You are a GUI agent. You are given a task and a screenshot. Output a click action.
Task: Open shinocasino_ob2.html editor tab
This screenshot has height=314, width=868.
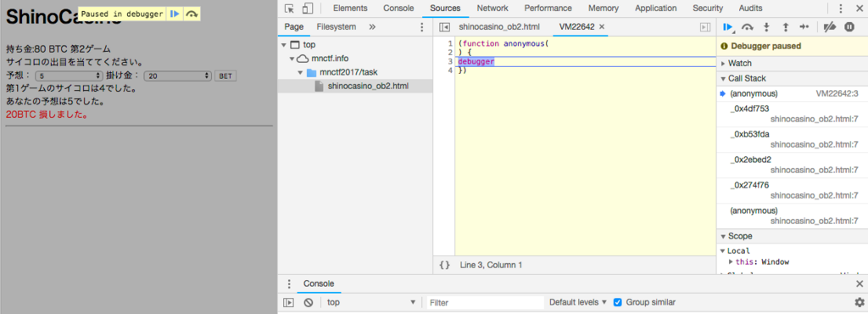(x=498, y=26)
